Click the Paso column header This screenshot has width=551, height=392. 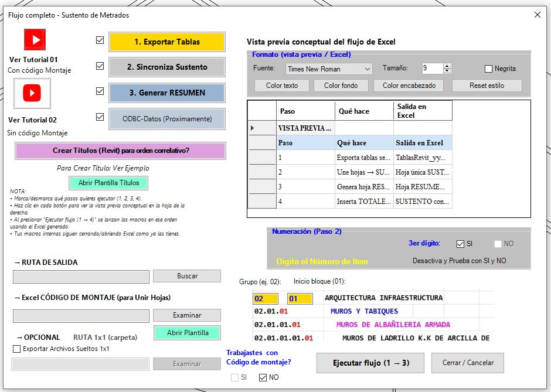tap(306, 111)
